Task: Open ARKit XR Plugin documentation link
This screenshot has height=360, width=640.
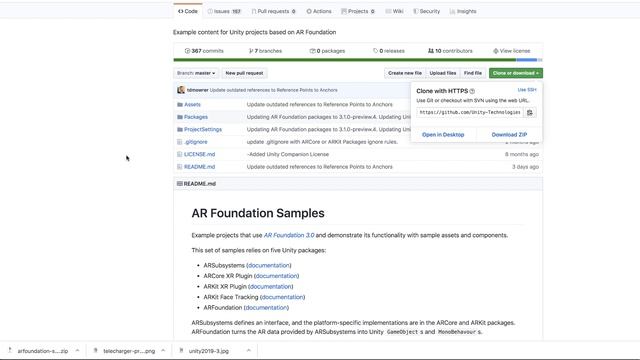Action: pyautogui.click(x=271, y=287)
